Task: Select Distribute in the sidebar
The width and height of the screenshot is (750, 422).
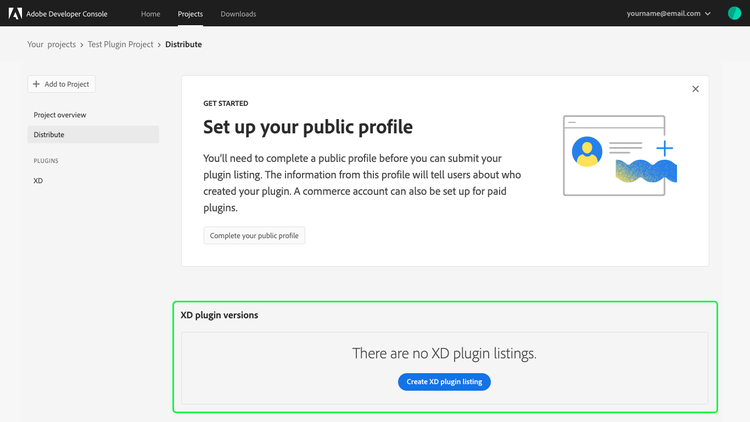Action: (93, 134)
